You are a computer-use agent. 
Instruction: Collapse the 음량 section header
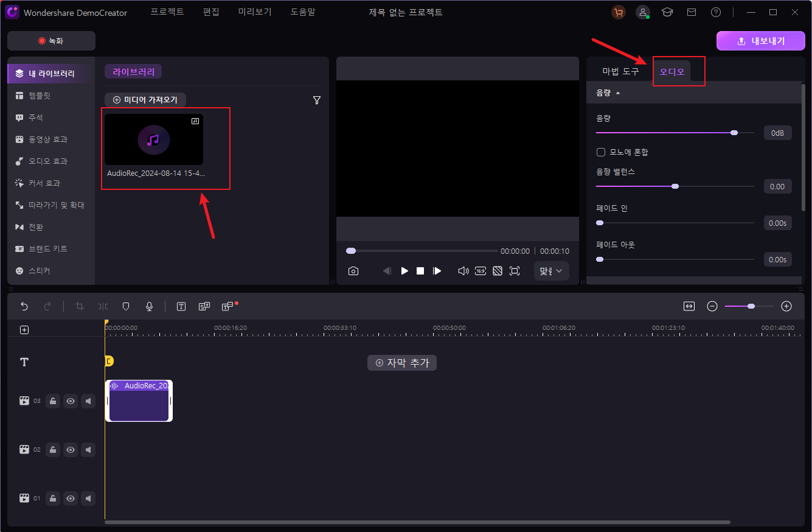click(694, 93)
